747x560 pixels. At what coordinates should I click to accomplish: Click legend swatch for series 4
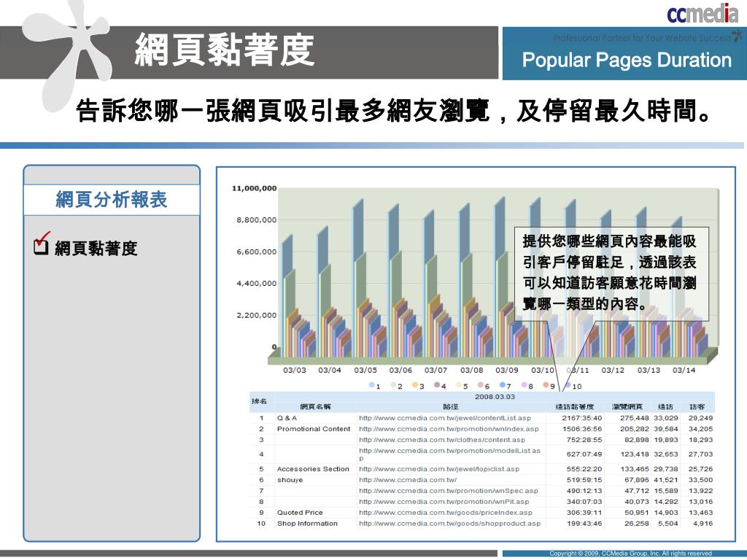437,385
